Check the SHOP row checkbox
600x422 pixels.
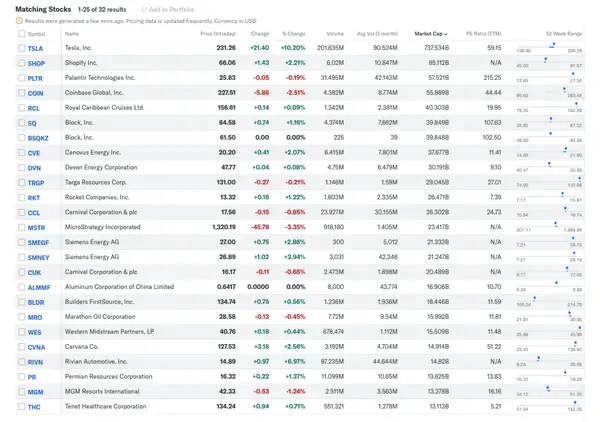click(22, 63)
